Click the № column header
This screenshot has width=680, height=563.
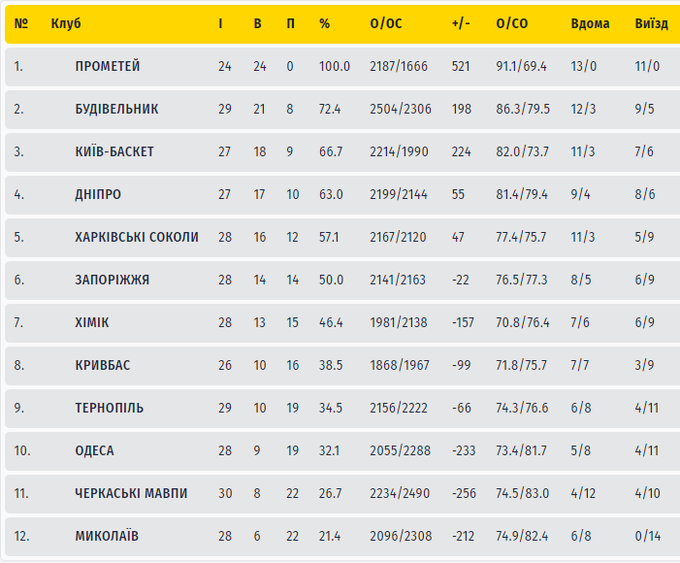[21, 24]
